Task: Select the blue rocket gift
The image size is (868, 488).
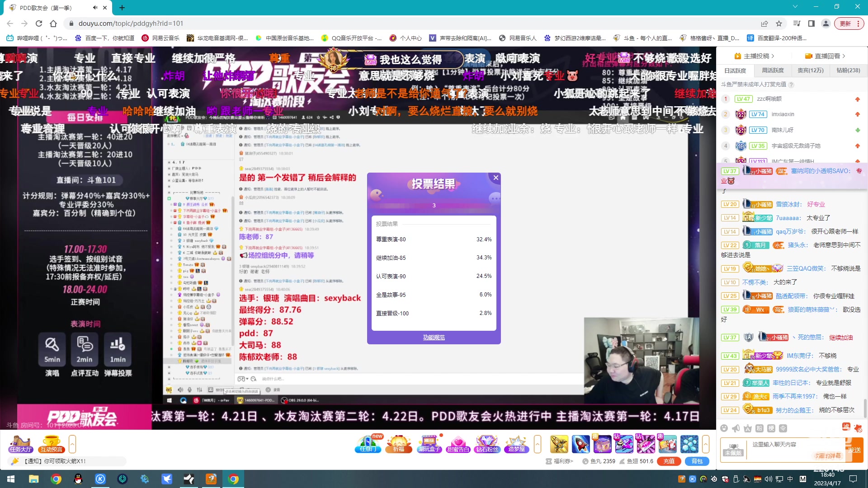Action: coord(581,444)
